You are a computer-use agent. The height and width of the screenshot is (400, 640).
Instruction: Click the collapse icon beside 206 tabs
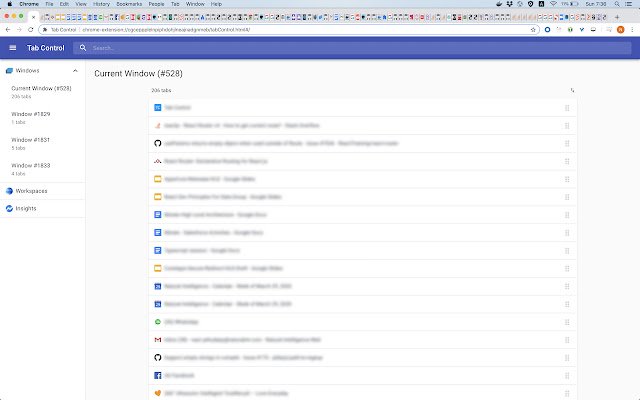click(x=572, y=90)
